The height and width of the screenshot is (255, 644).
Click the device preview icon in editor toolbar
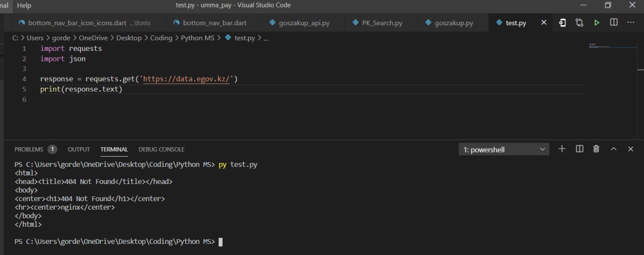click(x=562, y=23)
